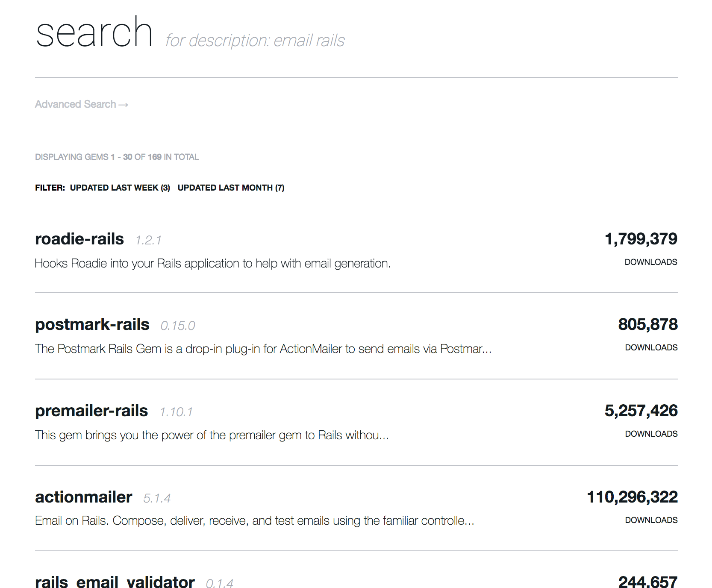Click the 110,296,322 downloads count
This screenshot has width=712, height=588.
coord(632,497)
